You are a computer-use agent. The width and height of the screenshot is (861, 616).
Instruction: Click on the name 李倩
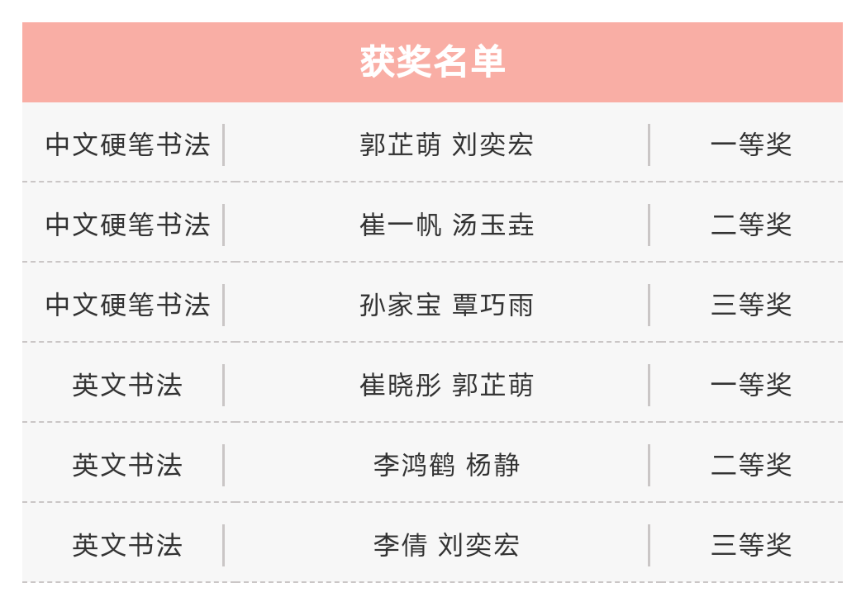pyautogui.click(x=400, y=546)
